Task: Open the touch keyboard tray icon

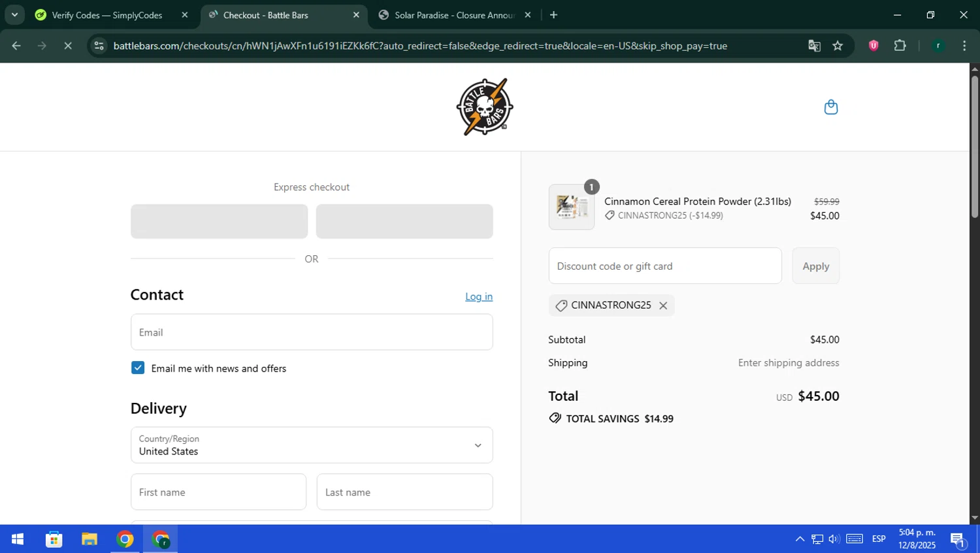Action: point(855,539)
